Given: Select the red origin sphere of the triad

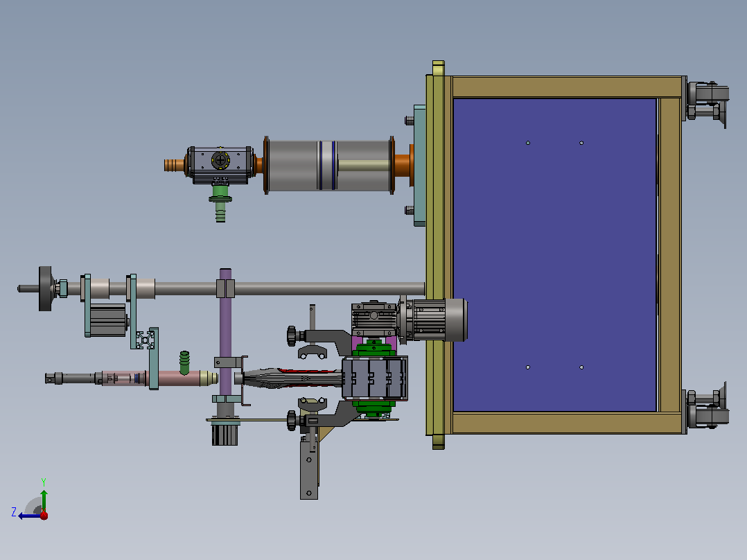Looking at the screenshot, I should (x=44, y=515).
